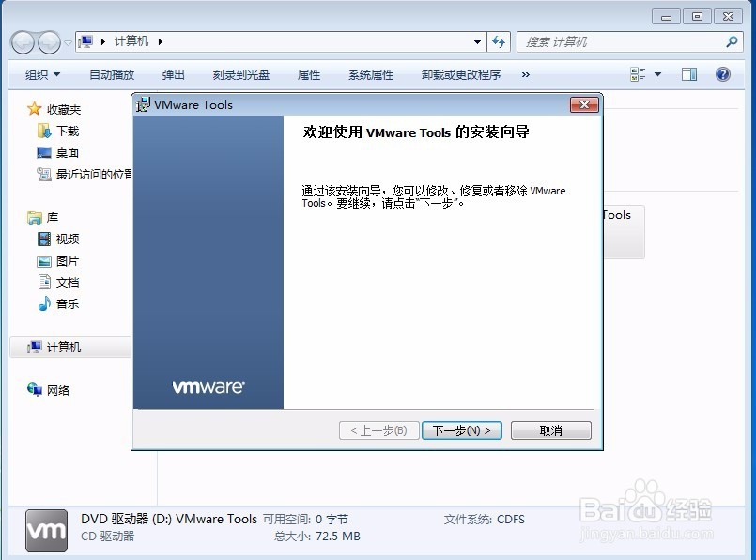Maximize the Explorer window
Screen dimensions: 756x560
[x=697, y=17]
